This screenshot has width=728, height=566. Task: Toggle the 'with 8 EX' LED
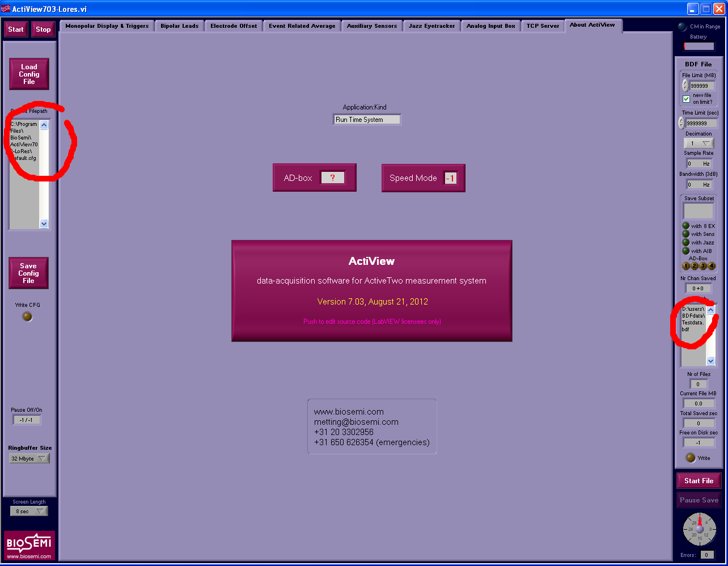pyautogui.click(x=685, y=226)
